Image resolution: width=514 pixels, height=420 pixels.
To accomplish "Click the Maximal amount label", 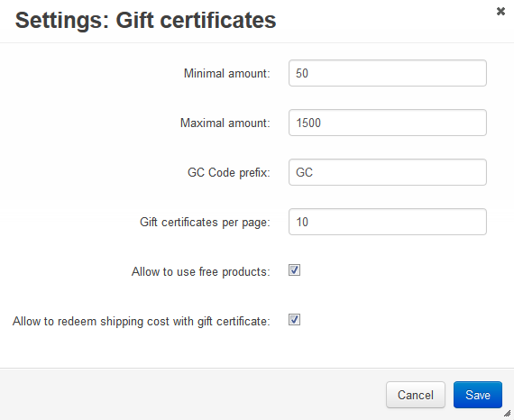I will coord(225,123).
